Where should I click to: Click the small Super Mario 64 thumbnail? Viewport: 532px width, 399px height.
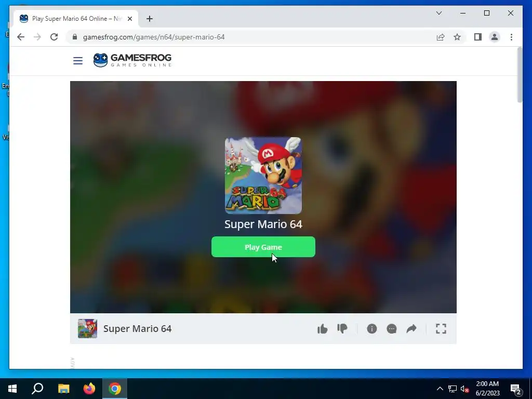(87, 328)
